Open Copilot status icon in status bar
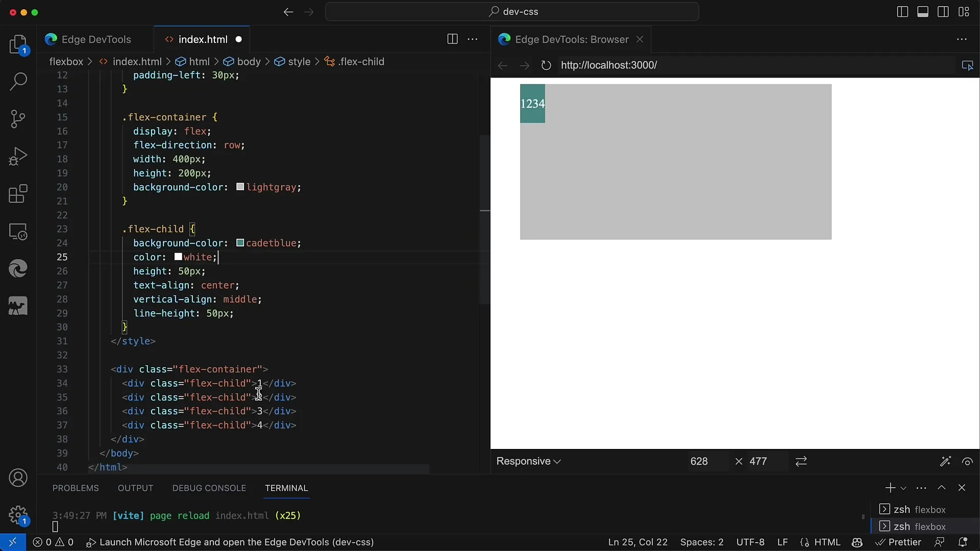The height and width of the screenshot is (551, 980). click(857, 542)
